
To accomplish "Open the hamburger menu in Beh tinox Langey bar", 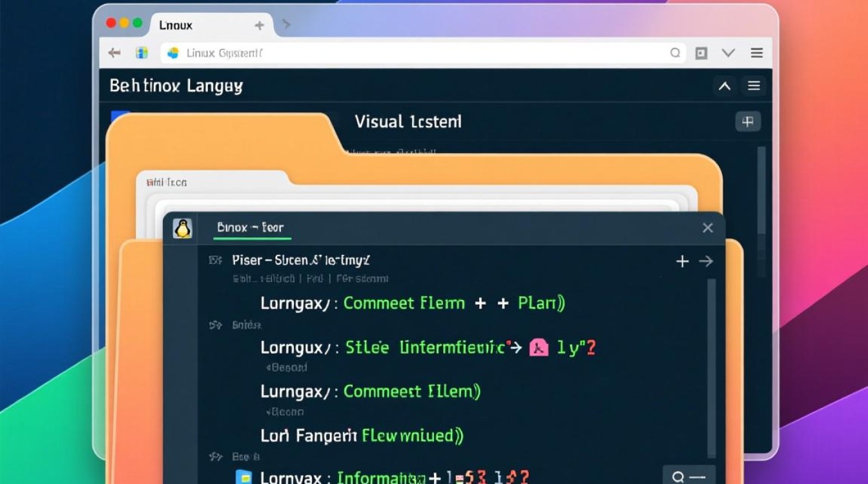I will click(753, 86).
